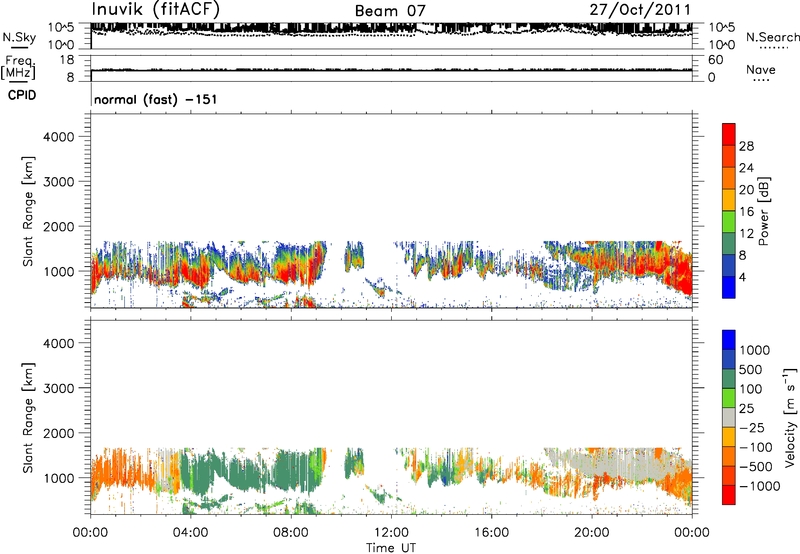Click the '18' frequency axis value
This screenshot has height=554, width=800.
67,60
